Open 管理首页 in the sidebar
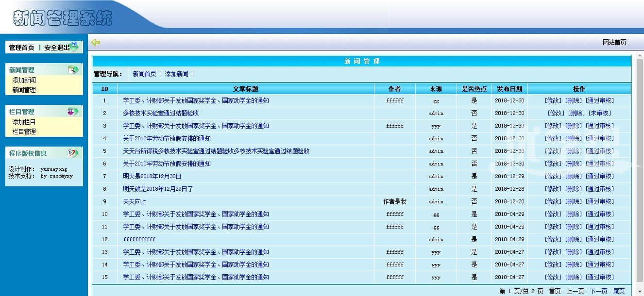 [x=22, y=48]
